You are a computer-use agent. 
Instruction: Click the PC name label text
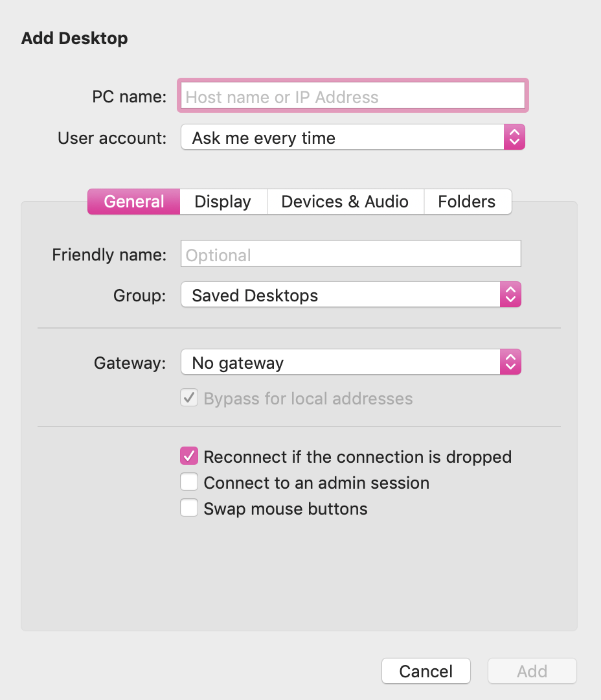pos(130,97)
